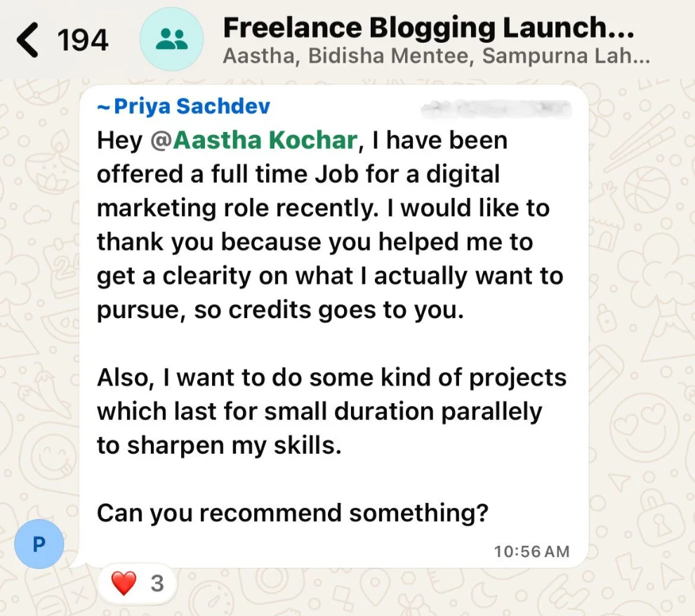Open sender name ~Priya Sachdev
The image size is (695, 616).
pos(184,107)
